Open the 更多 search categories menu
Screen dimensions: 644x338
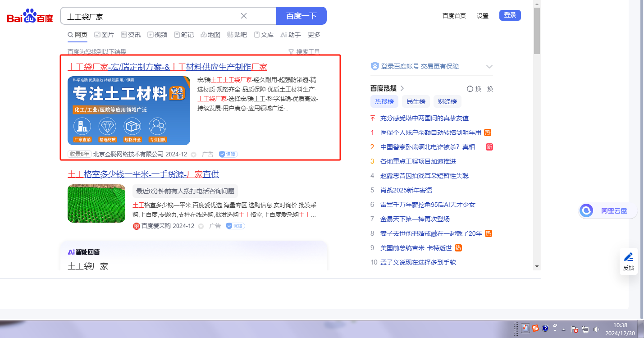point(314,35)
